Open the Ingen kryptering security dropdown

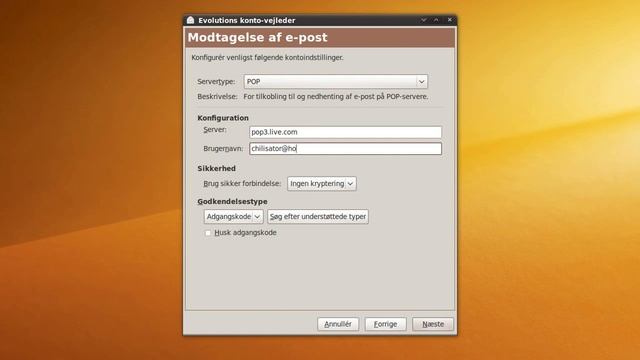click(x=322, y=184)
